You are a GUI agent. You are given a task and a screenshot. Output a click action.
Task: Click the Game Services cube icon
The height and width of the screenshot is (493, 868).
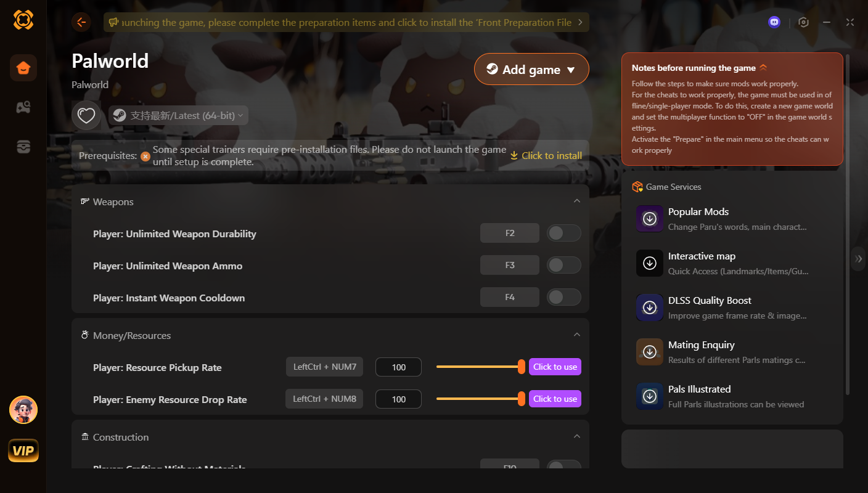pos(637,187)
